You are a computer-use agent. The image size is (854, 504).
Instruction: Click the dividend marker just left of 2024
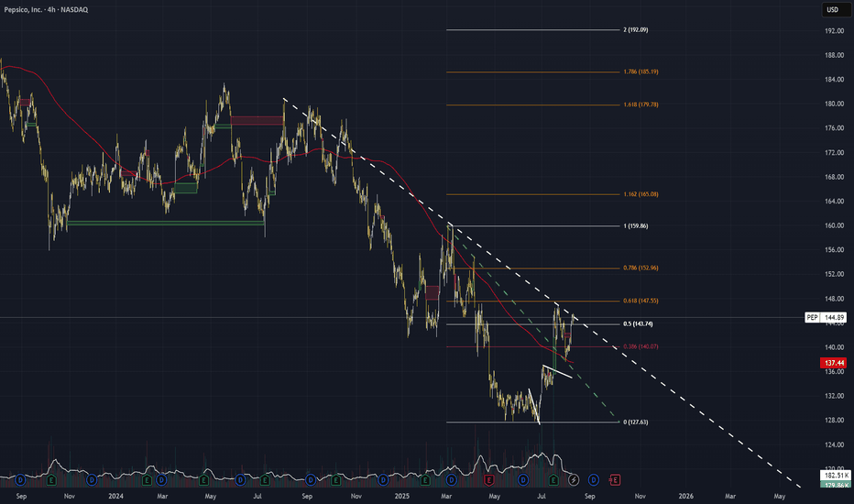coord(92,480)
